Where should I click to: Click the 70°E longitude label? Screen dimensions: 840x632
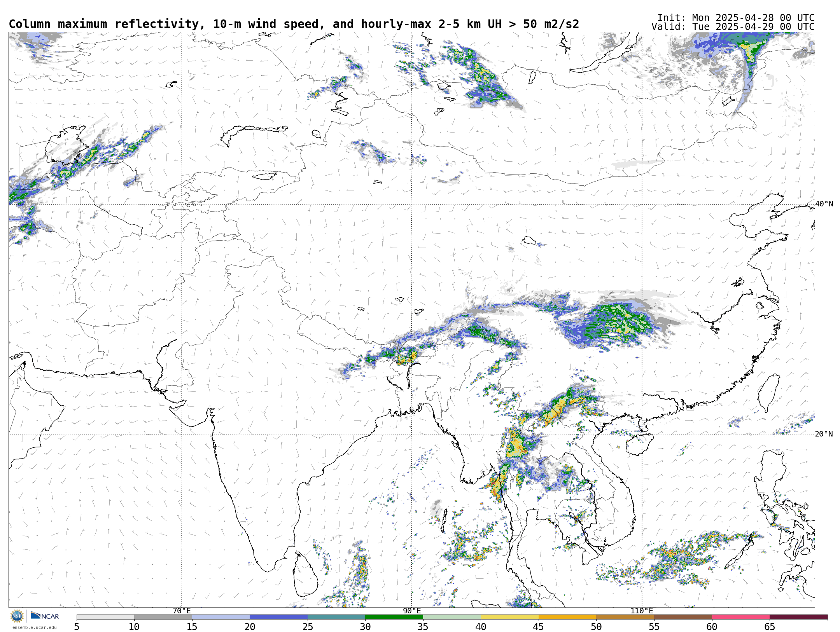pos(182,611)
